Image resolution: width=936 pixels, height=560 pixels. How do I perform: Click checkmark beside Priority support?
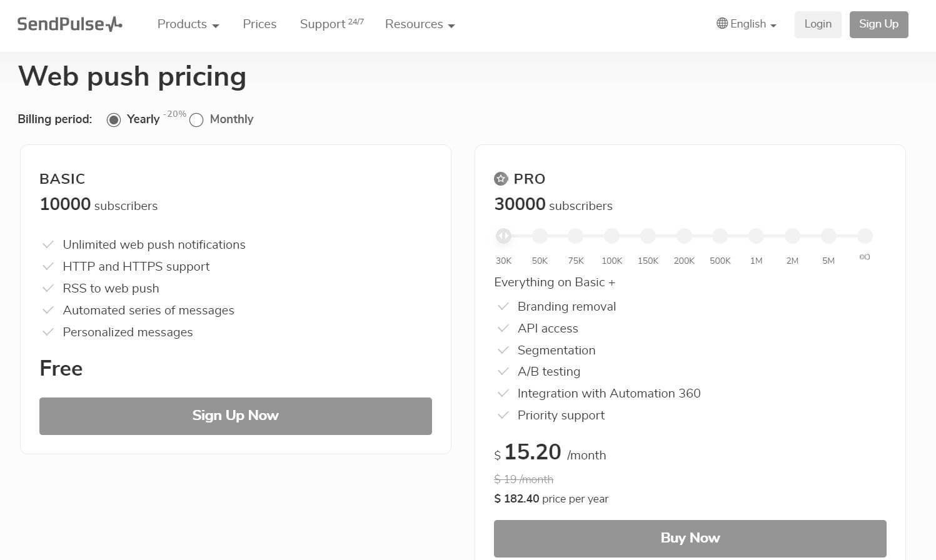[x=503, y=415]
